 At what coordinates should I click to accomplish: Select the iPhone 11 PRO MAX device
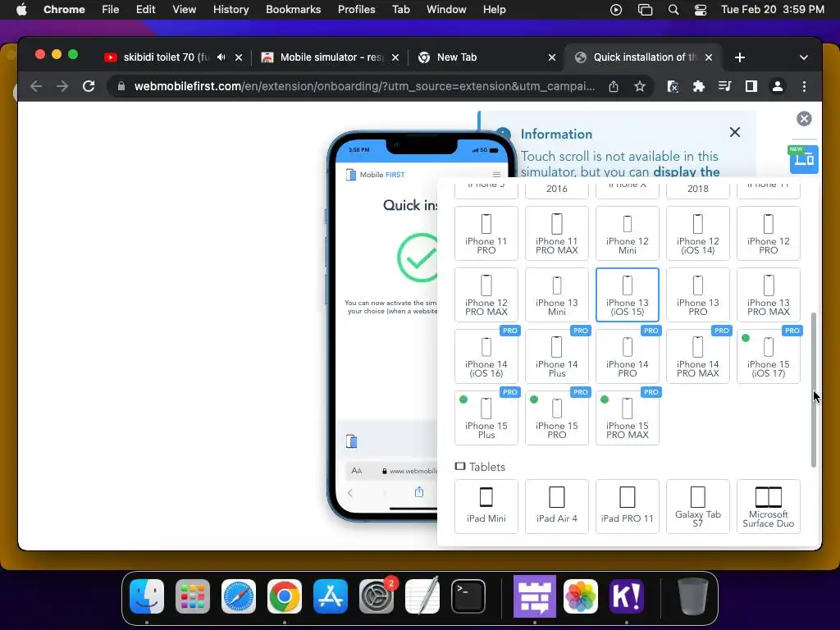(557, 234)
